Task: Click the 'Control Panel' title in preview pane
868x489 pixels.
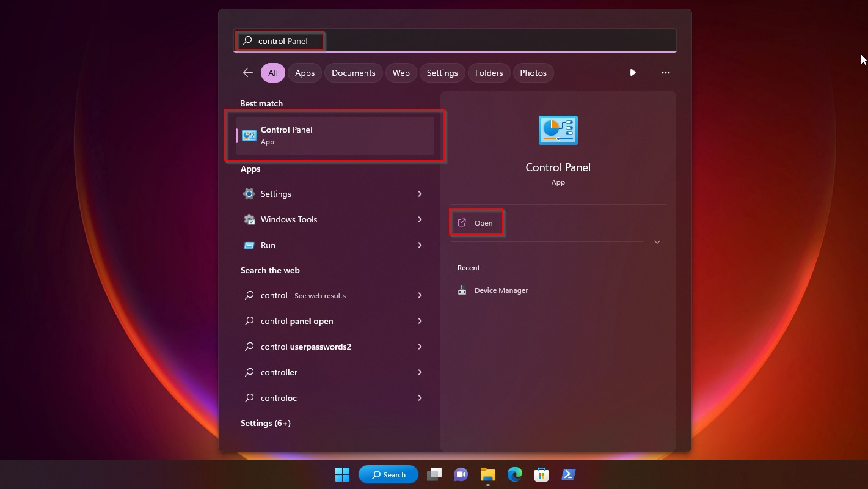Action: [558, 167]
